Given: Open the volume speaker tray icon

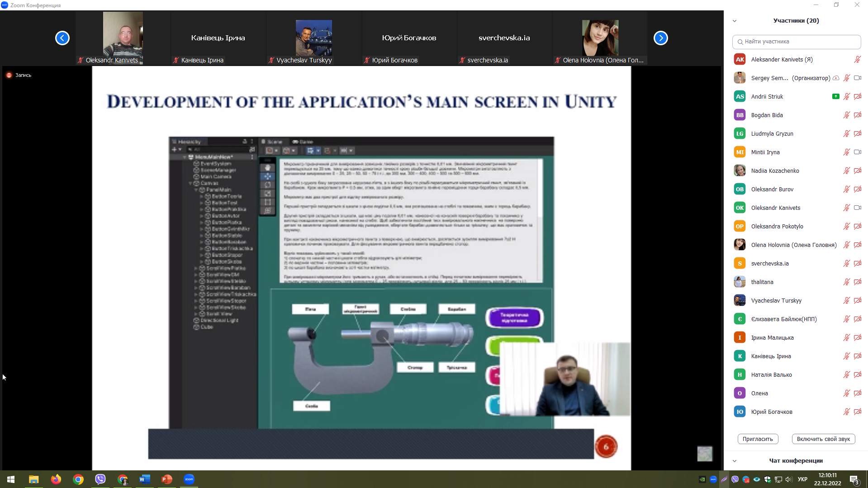Looking at the screenshot, I should 789,479.
